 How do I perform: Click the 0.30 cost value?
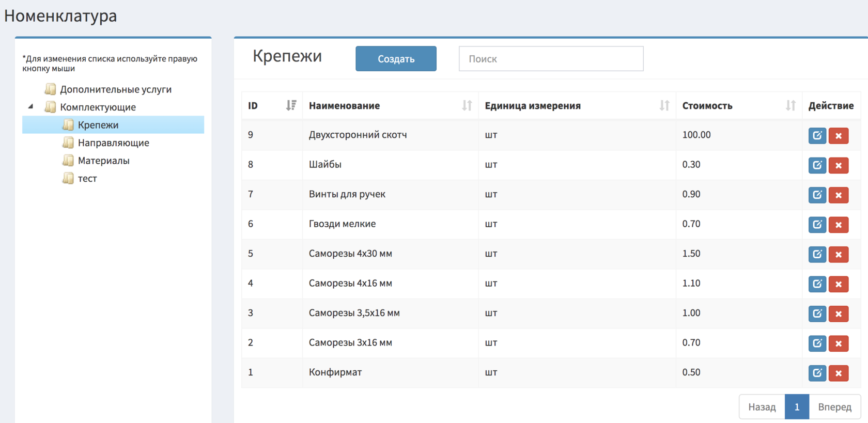tap(691, 165)
